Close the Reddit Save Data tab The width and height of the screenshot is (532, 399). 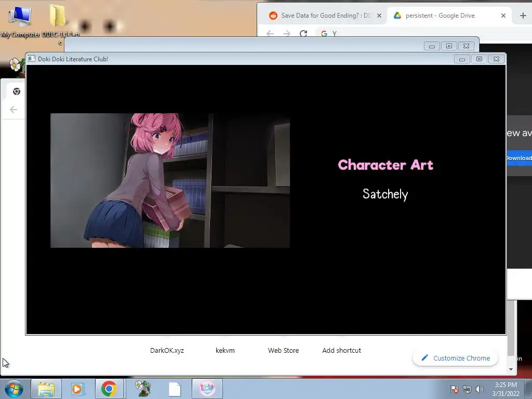pos(379,16)
